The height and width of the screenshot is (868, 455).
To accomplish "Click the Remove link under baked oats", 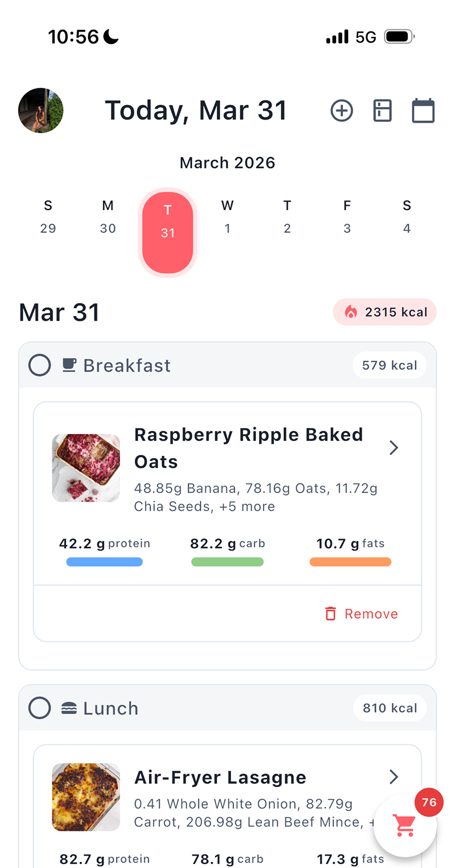I will pyautogui.click(x=371, y=614).
